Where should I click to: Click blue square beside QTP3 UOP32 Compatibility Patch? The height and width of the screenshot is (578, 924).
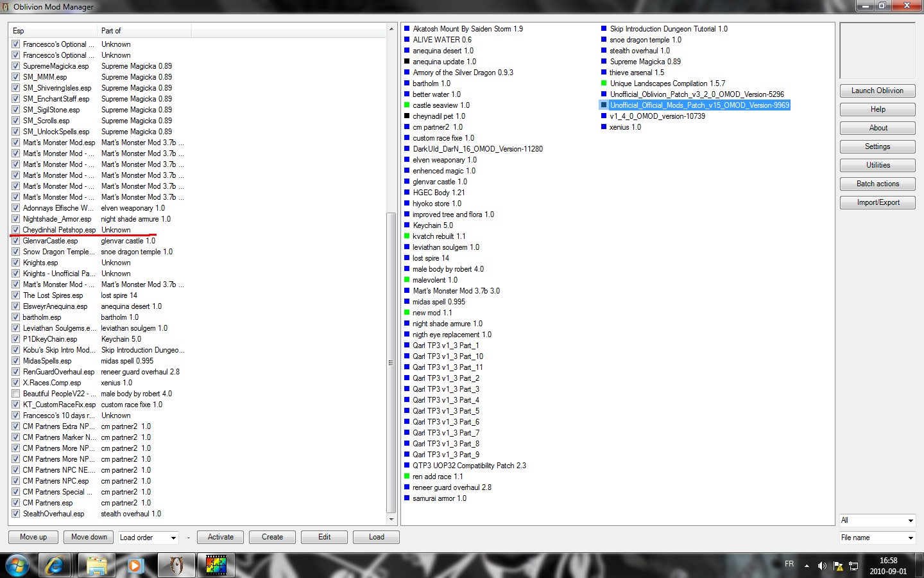(x=407, y=466)
